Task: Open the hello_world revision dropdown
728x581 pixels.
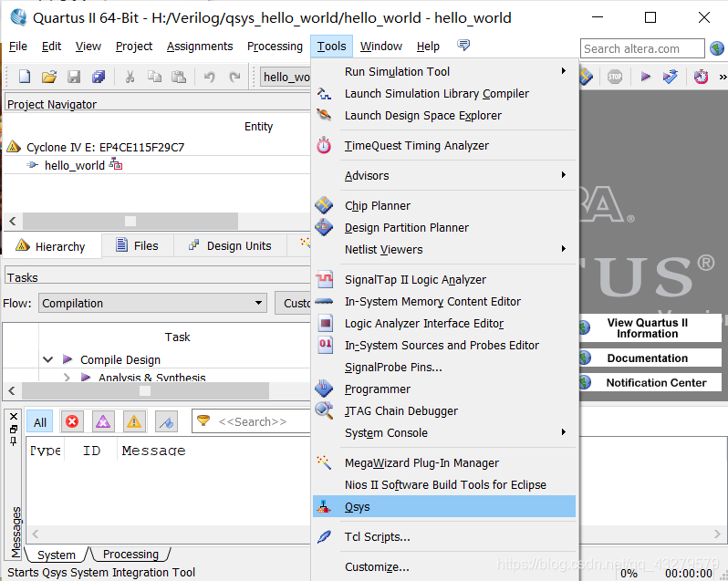Action: pyautogui.click(x=285, y=77)
